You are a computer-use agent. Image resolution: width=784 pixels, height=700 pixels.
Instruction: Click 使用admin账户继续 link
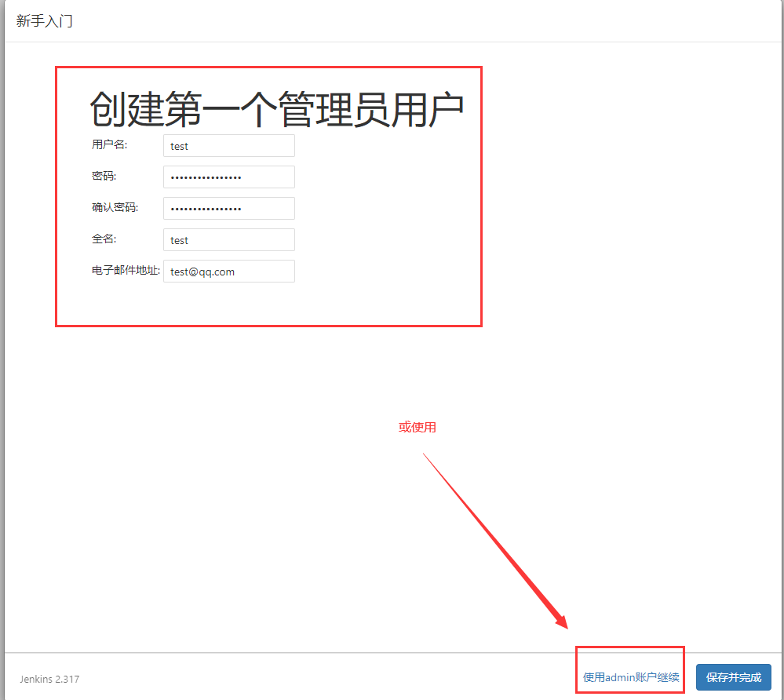[x=631, y=677]
